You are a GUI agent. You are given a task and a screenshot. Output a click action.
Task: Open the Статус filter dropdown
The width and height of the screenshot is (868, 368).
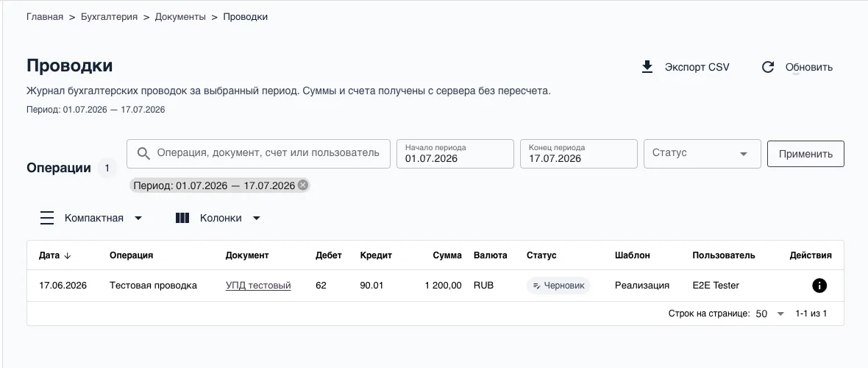coord(702,154)
